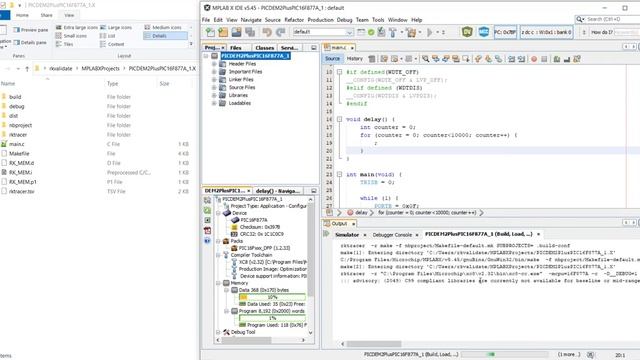Select Medium icons layout option
Image resolution: width=640 pixels, height=360 pixels.
pyautogui.click(x=163, y=27)
